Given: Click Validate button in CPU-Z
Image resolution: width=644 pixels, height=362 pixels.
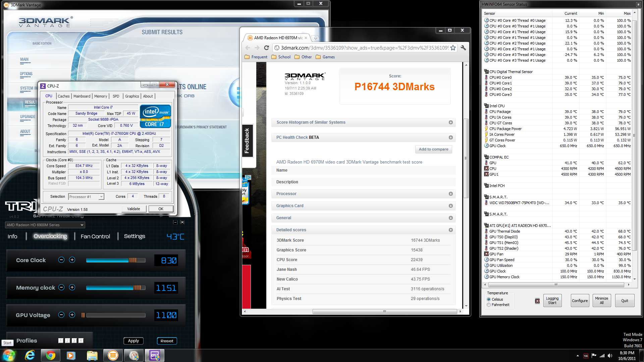Looking at the screenshot, I should tap(133, 209).
